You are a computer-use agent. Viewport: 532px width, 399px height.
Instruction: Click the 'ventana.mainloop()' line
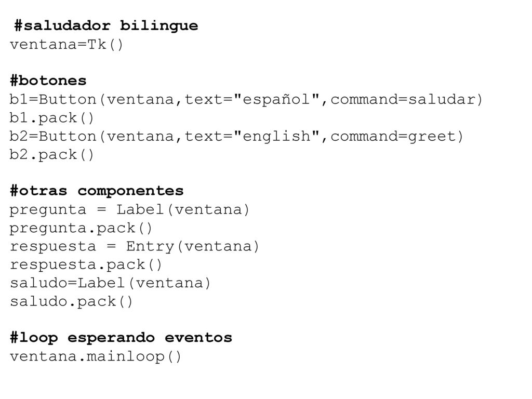[96, 356]
